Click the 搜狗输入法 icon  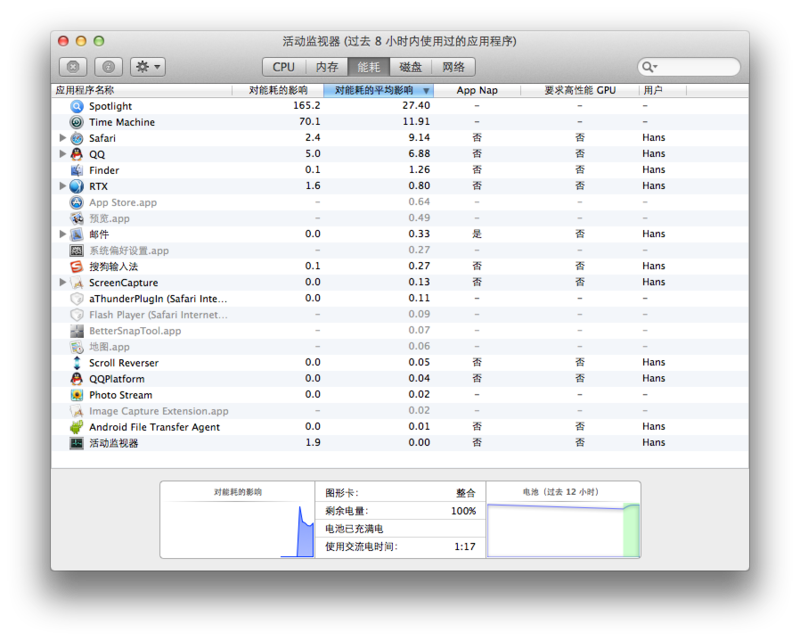[77, 266]
